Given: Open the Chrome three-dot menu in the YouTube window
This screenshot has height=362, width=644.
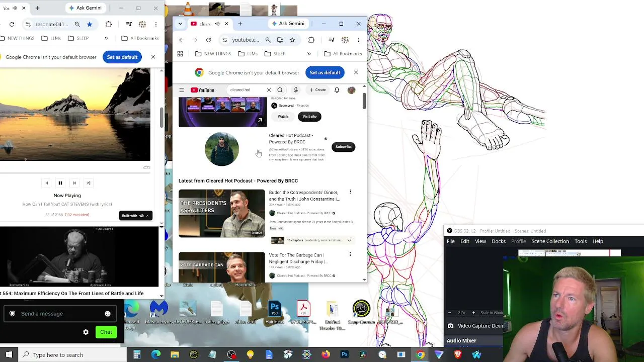Looking at the screenshot, I should point(358,40).
